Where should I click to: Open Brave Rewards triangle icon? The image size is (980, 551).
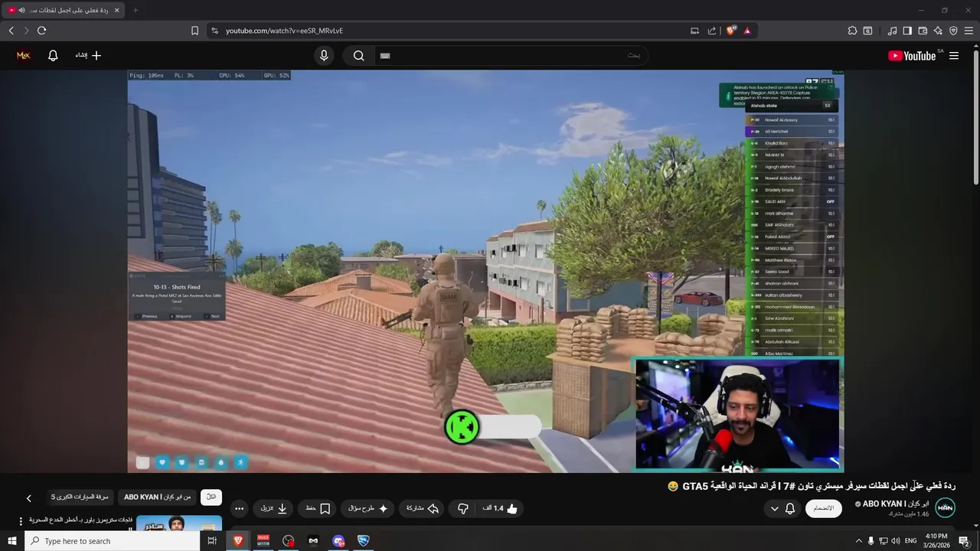747,31
